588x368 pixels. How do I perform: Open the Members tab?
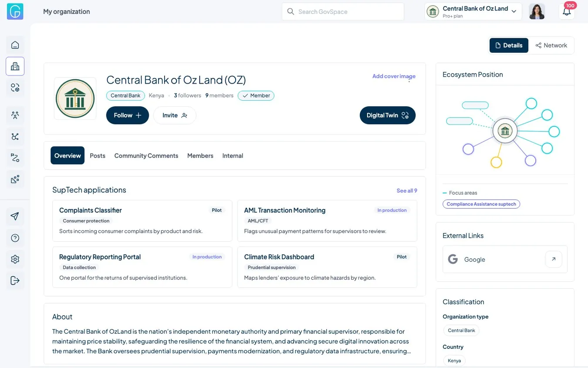200,155
